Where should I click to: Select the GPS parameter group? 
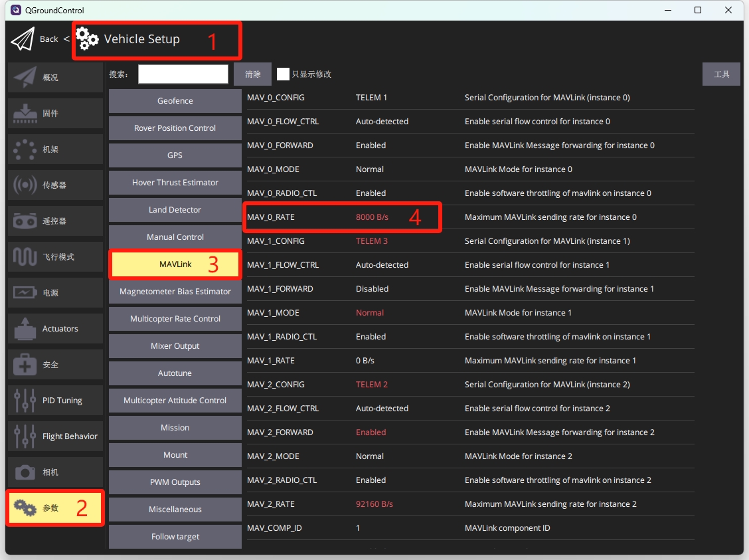click(x=175, y=155)
